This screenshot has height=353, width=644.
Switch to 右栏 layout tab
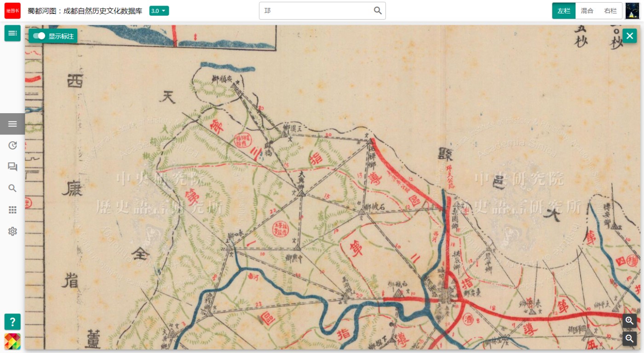pyautogui.click(x=610, y=11)
